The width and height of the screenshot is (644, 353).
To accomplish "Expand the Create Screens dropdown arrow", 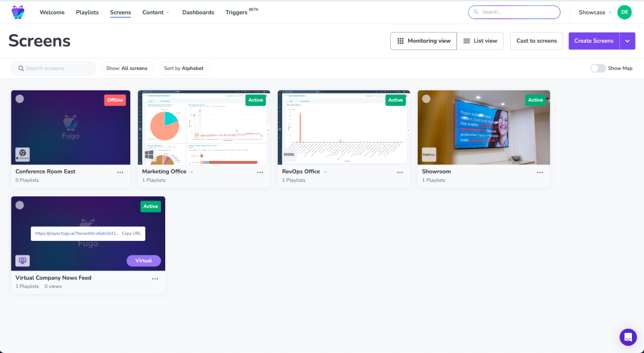I will click(x=627, y=41).
